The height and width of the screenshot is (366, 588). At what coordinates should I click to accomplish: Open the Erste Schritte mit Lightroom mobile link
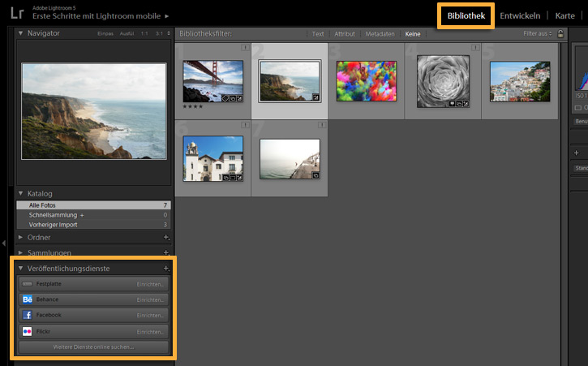[x=97, y=16]
